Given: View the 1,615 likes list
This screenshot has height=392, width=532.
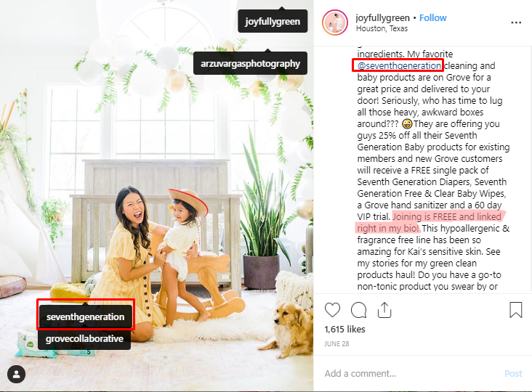Looking at the screenshot, I should (344, 330).
